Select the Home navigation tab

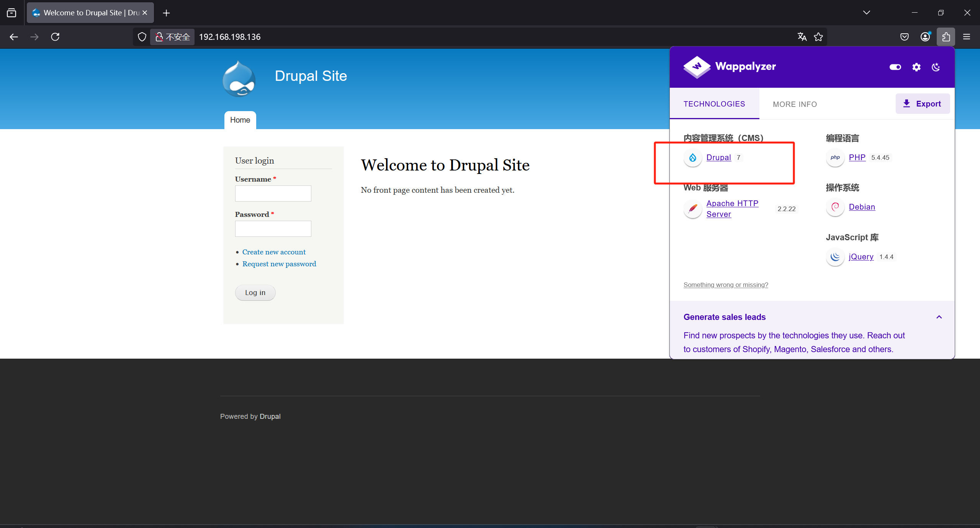pos(240,120)
